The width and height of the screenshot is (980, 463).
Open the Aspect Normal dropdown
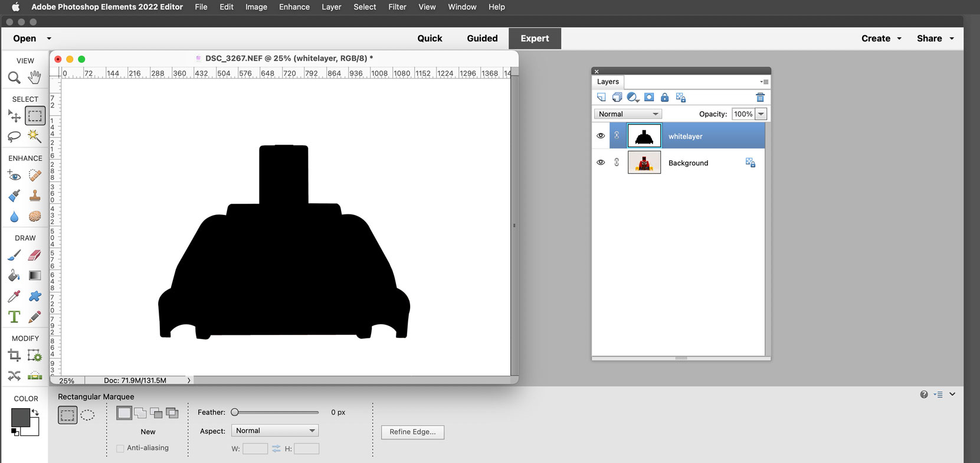(x=275, y=431)
